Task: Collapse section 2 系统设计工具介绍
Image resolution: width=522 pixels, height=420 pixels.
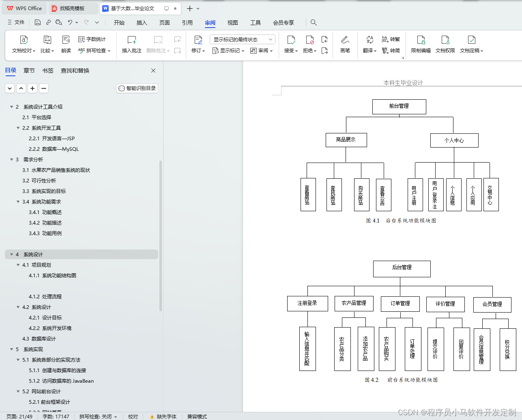Action: click(11, 107)
